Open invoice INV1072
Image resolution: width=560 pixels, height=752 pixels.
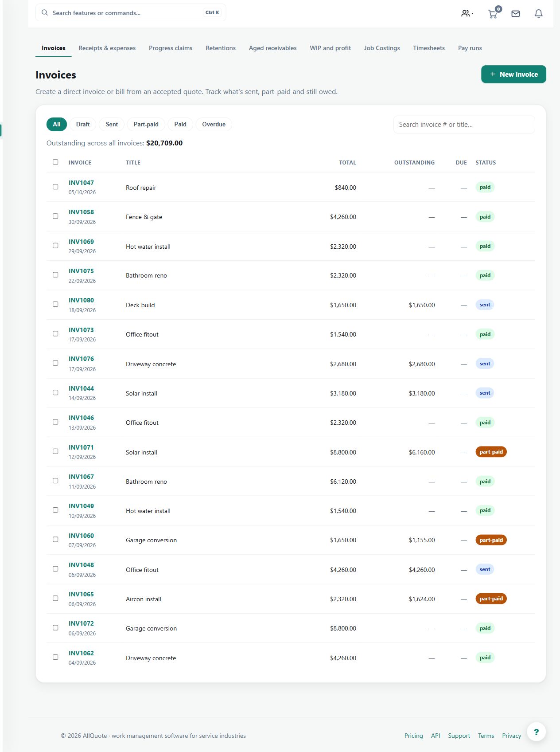pos(81,623)
